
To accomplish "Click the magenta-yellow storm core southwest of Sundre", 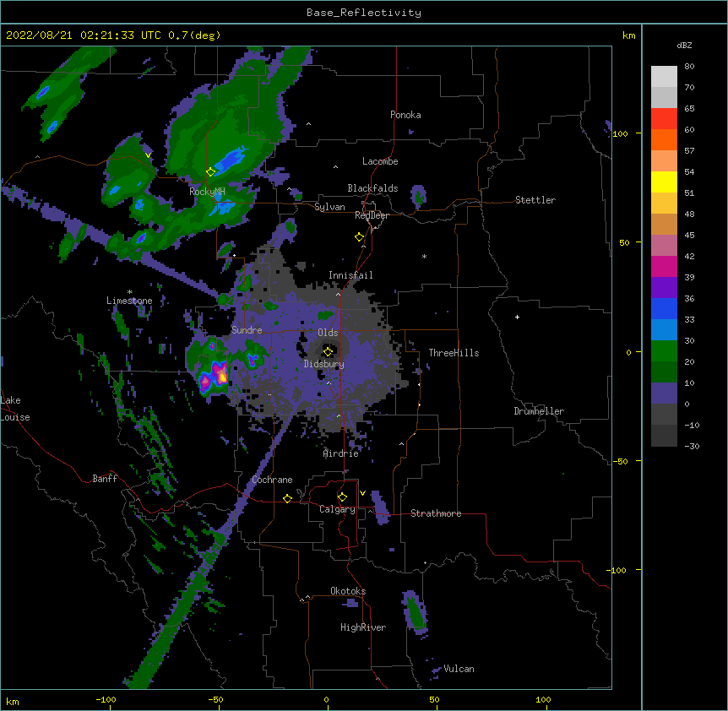I will point(221,373).
